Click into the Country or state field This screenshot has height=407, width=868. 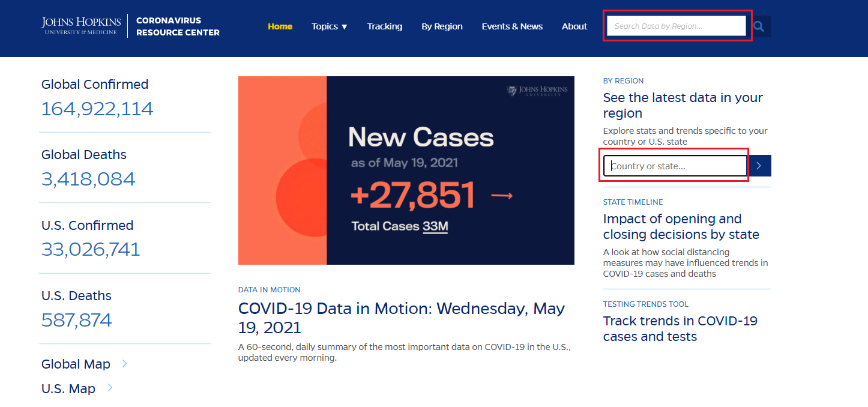coord(675,166)
